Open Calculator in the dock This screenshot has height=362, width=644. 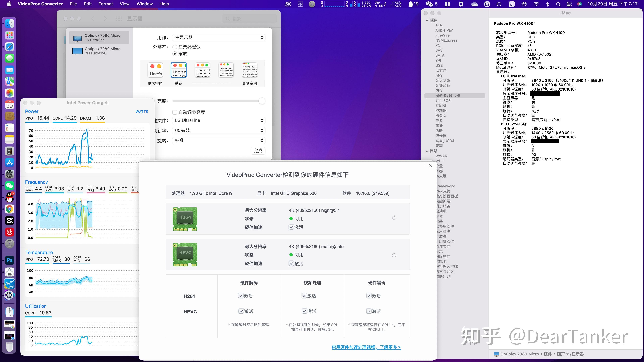tap(10, 151)
